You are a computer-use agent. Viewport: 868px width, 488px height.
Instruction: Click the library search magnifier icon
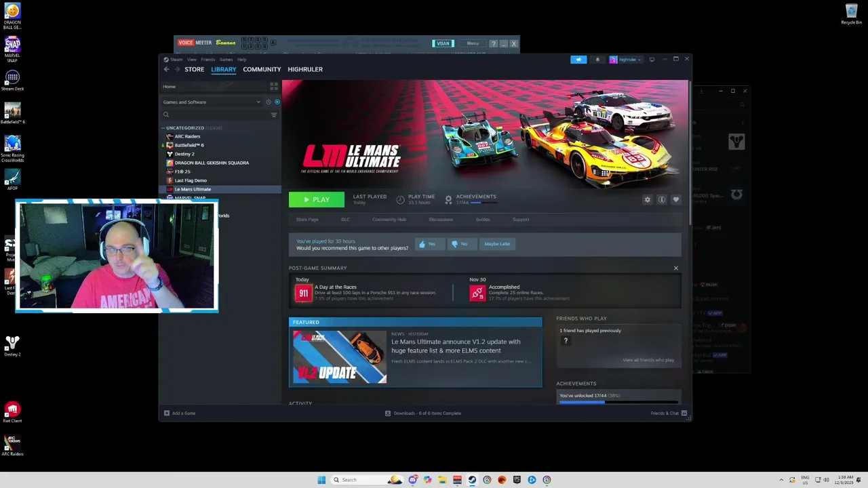pyautogui.click(x=166, y=115)
